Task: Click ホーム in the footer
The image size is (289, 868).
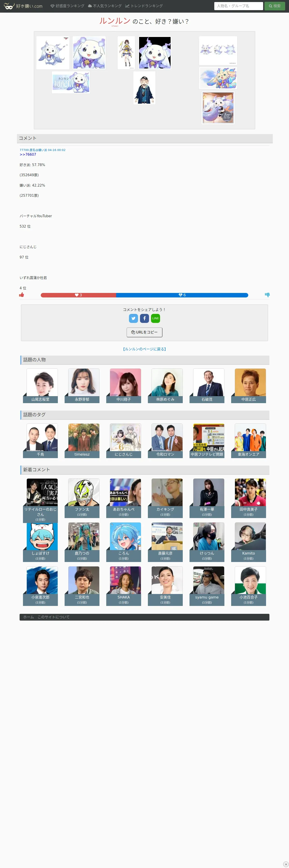Action: point(29,617)
